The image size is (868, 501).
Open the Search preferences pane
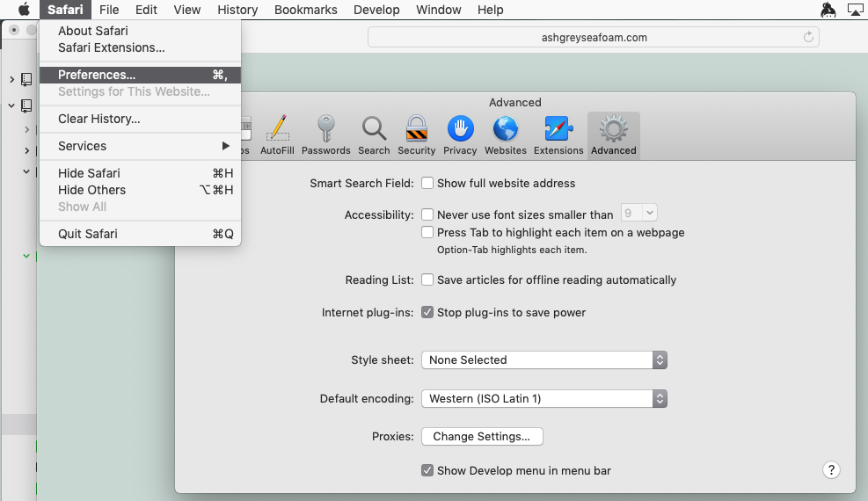(x=374, y=135)
